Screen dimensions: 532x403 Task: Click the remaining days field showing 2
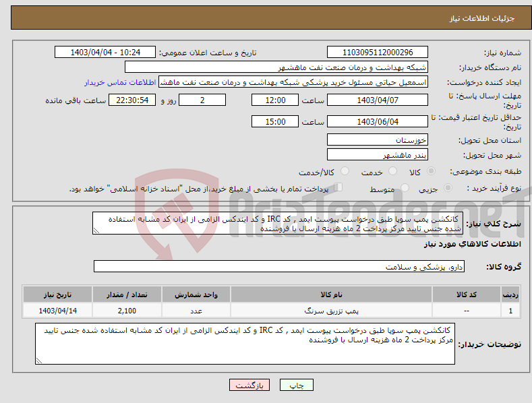pos(202,100)
